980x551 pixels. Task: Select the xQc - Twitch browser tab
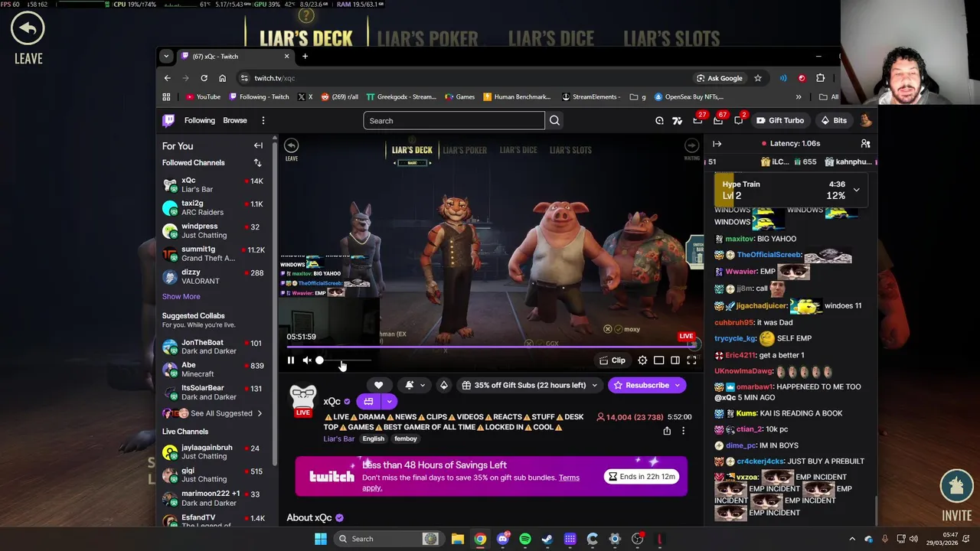pyautogui.click(x=236, y=56)
